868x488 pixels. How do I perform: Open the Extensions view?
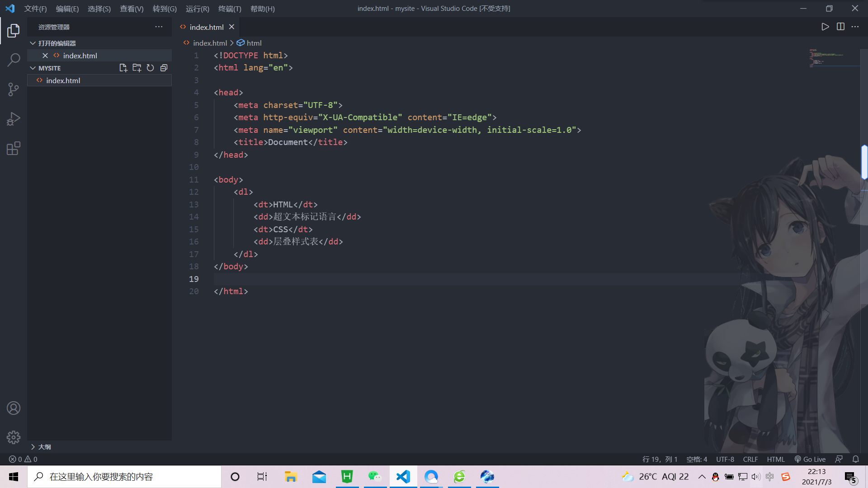14,148
